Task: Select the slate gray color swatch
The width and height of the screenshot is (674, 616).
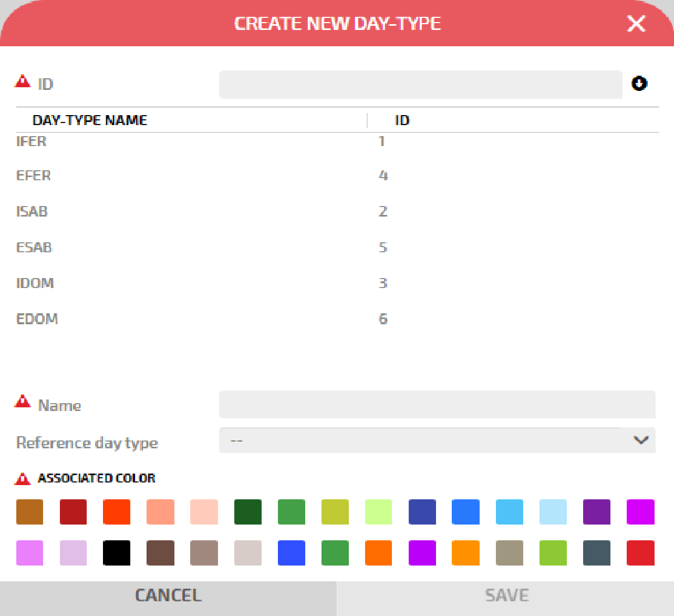Action: coord(597,553)
